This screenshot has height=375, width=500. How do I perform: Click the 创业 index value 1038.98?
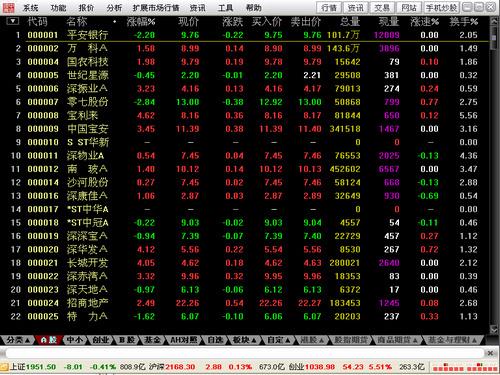pyautogui.click(x=320, y=367)
